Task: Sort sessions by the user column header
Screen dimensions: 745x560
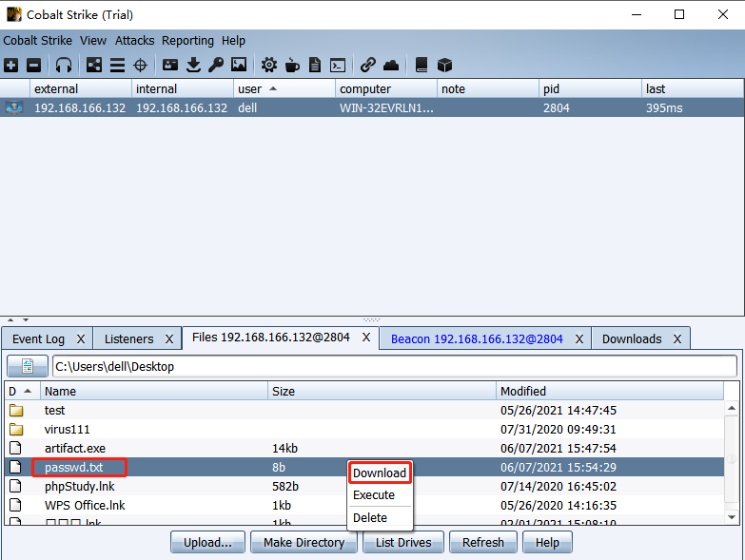Action: (284, 88)
